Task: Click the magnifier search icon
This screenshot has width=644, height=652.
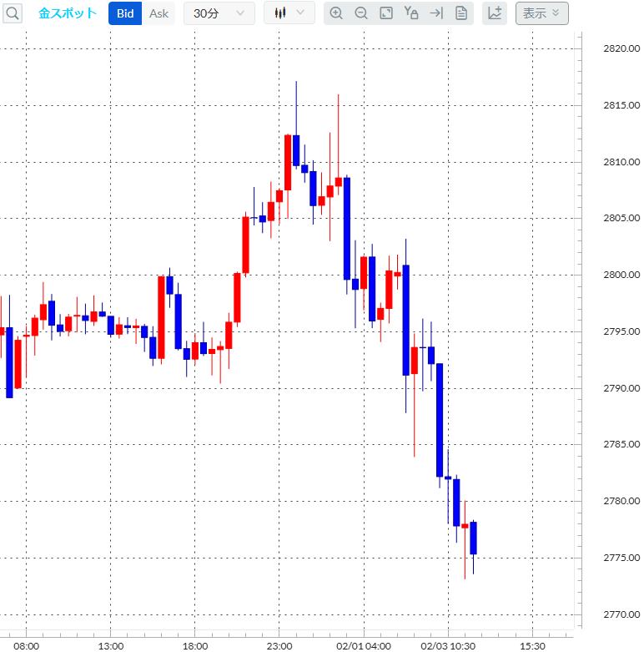Action: [x=13, y=13]
